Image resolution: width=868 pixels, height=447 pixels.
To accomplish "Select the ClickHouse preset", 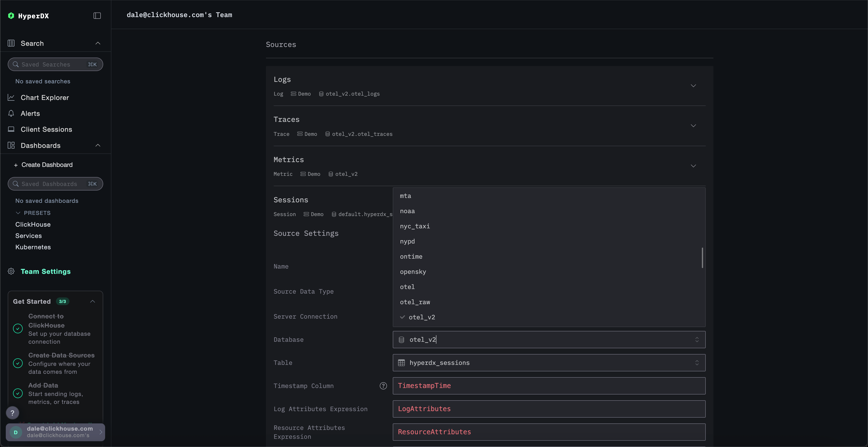I will coord(32,224).
